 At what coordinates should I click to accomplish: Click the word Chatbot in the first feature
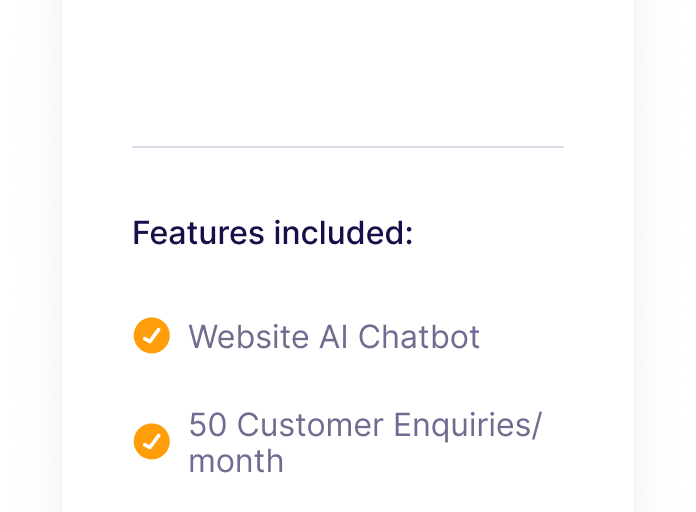419,337
